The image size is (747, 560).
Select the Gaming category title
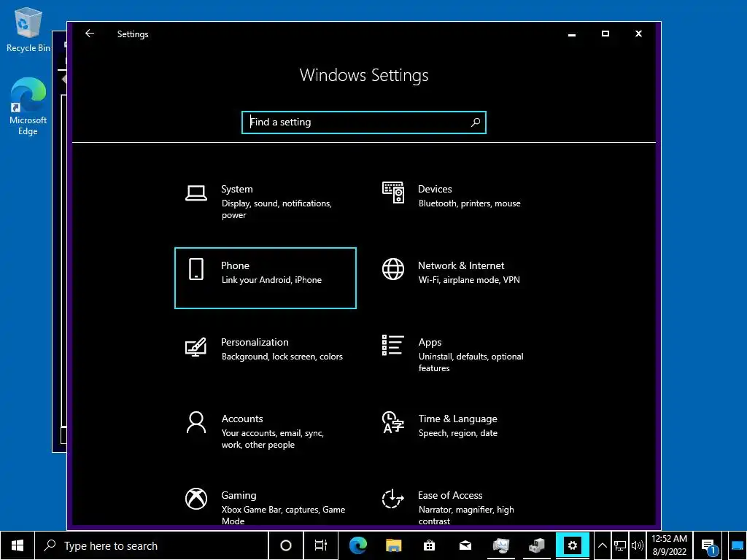pyautogui.click(x=239, y=495)
